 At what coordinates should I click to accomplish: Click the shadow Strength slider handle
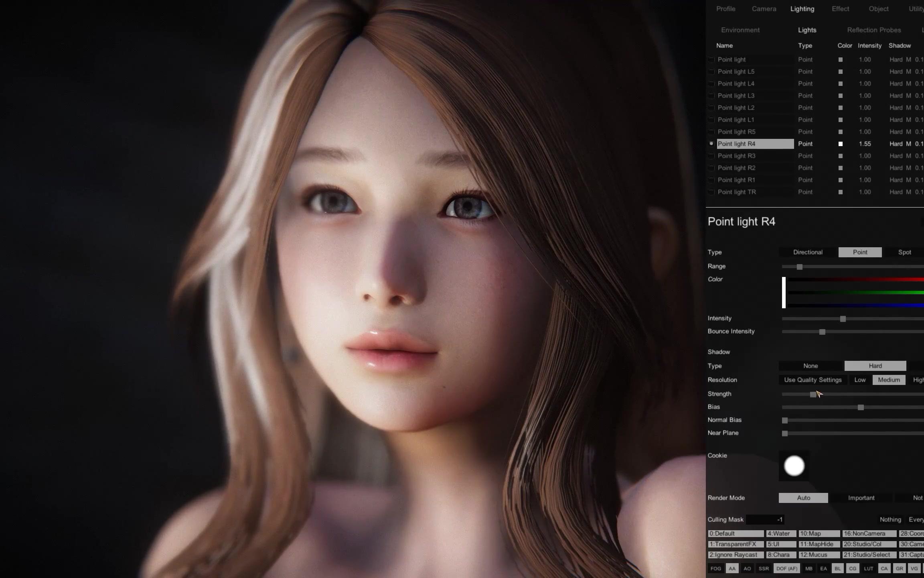(x=813, y=395)
